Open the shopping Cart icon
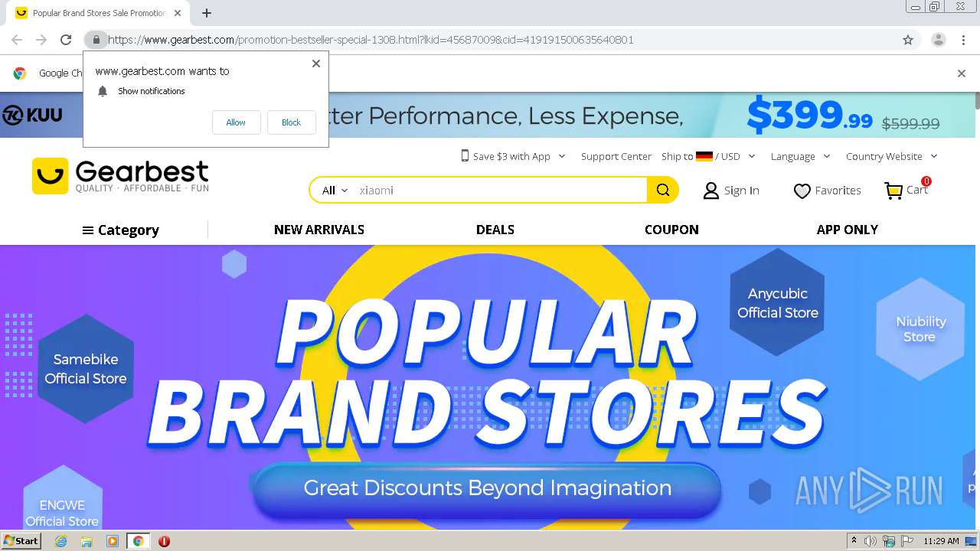This screenshot has height=551, width=980. pyautogui.click(x=893, y=191)
